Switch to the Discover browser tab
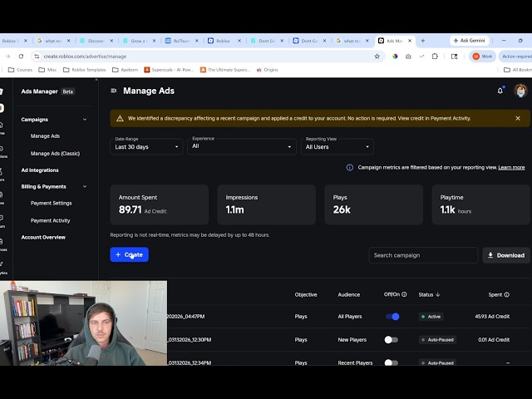This screenshot has height=399, width=532. click(96, 41)
